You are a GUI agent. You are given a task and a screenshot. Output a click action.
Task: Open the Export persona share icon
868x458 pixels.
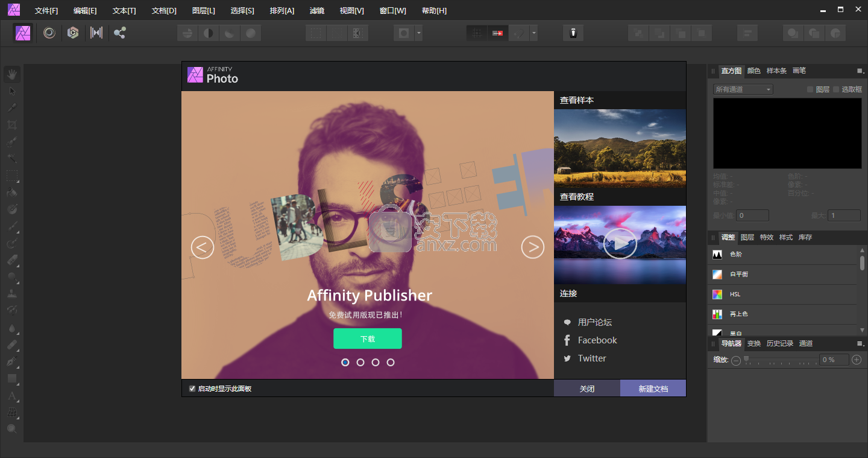[120, 33]
